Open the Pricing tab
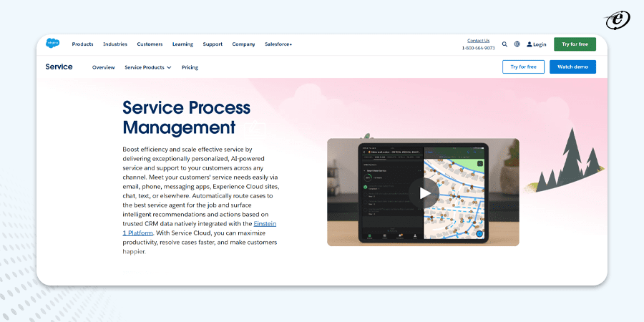The image size is (644, 322). (x=190, y=67)
